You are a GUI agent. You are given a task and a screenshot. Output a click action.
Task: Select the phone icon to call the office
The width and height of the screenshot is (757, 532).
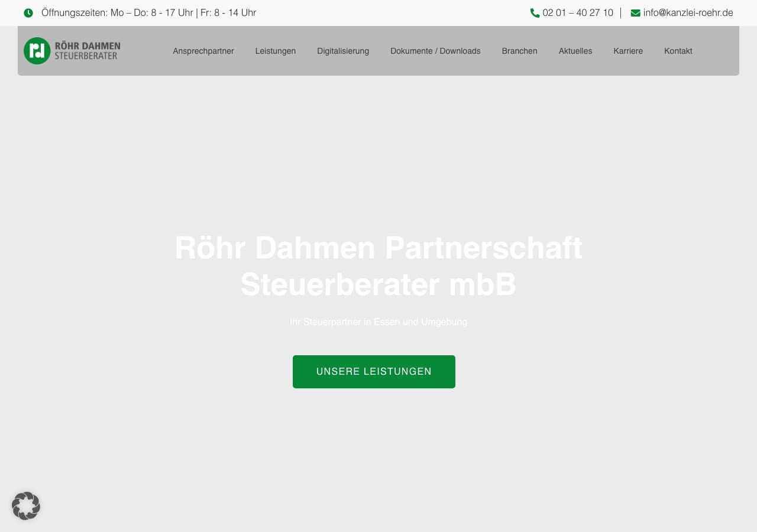click(535, 12)
